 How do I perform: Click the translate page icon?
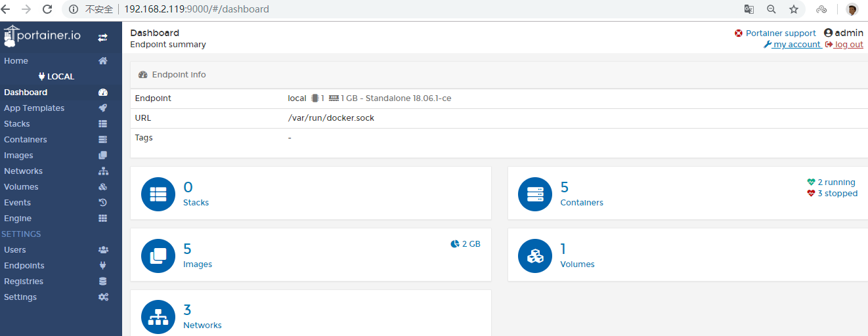pos(749,9)
